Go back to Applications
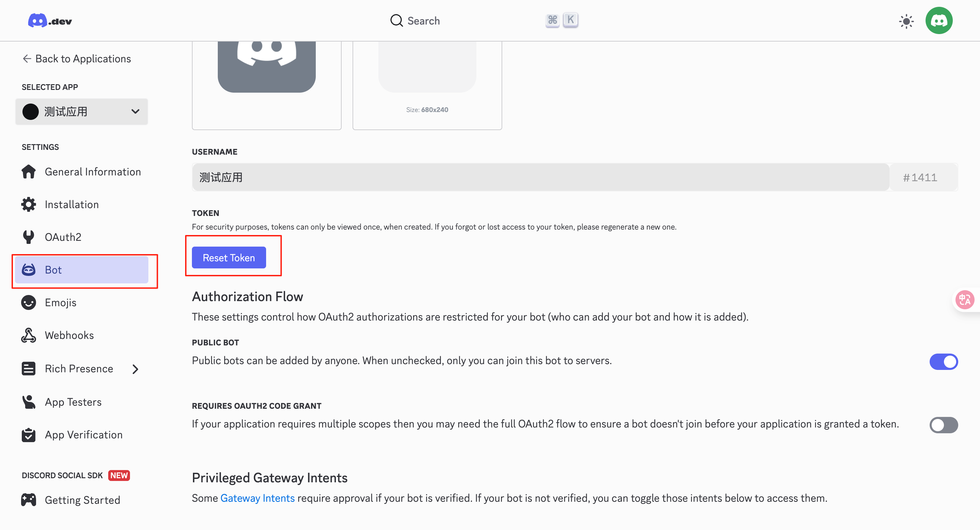 point(77,59)
